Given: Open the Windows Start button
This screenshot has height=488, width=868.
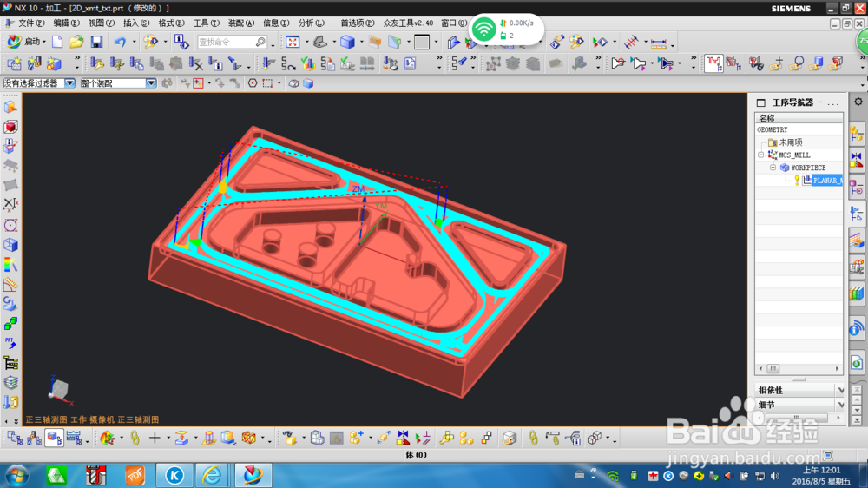Looking at the screenshot, I should point(17,476).
